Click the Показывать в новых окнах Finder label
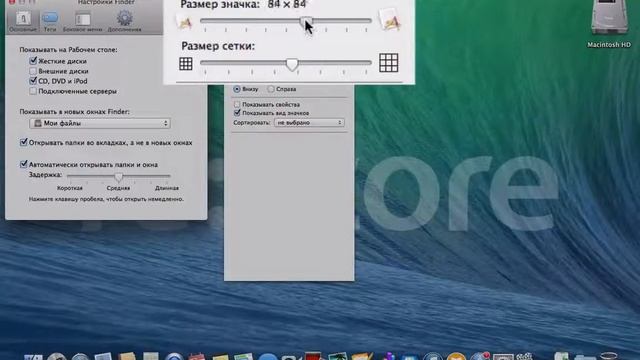Image resolution: width=640 pixels, height=360 pixels. click(x=74, y=111)
